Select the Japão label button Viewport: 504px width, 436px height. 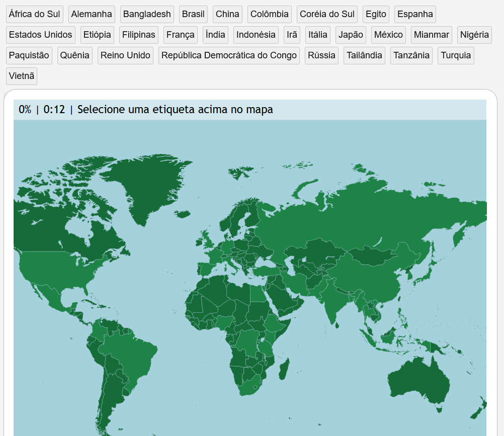pyautogui.click(x=351, y=35)
